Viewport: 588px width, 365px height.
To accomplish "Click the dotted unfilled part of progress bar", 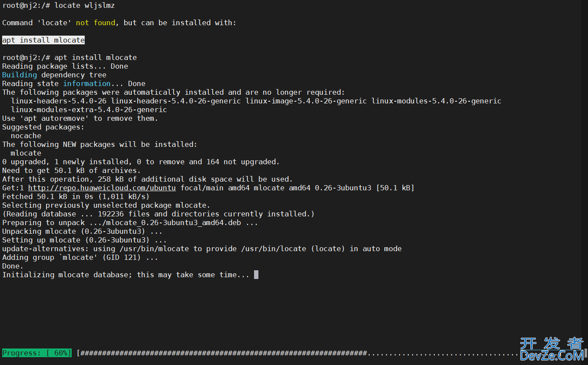I will pyautogui.click(x=443, y=353).
